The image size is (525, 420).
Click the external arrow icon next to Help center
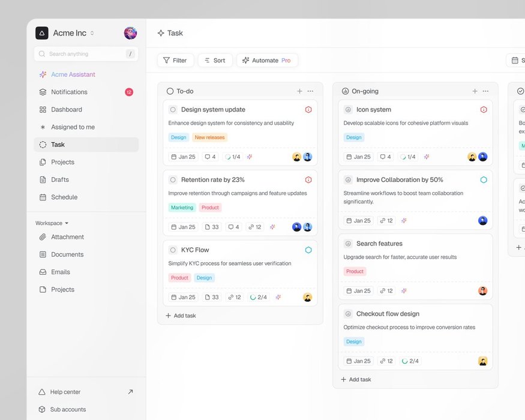coord(130,392)
